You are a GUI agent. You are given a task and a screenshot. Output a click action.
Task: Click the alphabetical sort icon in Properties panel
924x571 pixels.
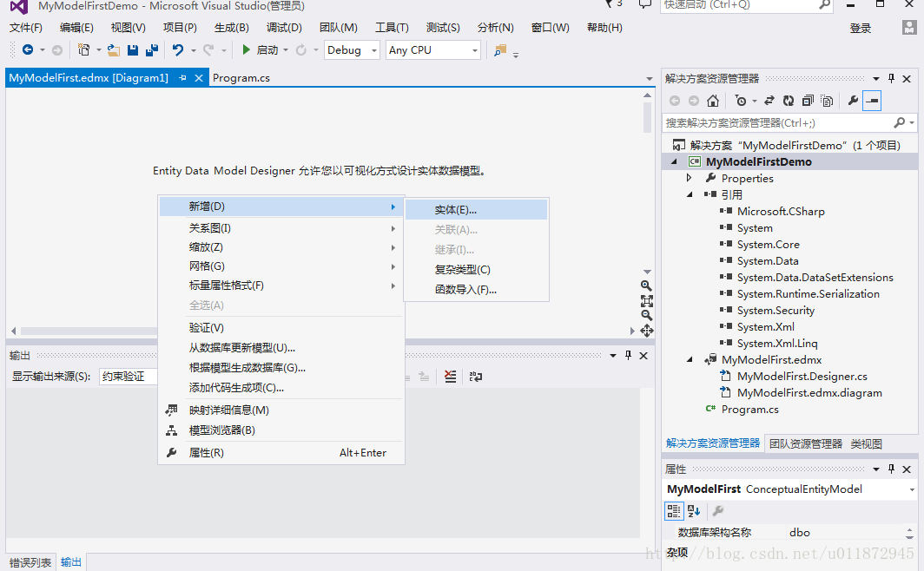point(694,511)
